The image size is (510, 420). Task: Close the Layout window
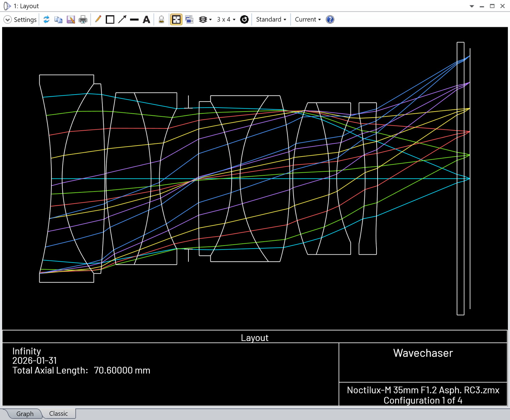click(x=503, y=6)
